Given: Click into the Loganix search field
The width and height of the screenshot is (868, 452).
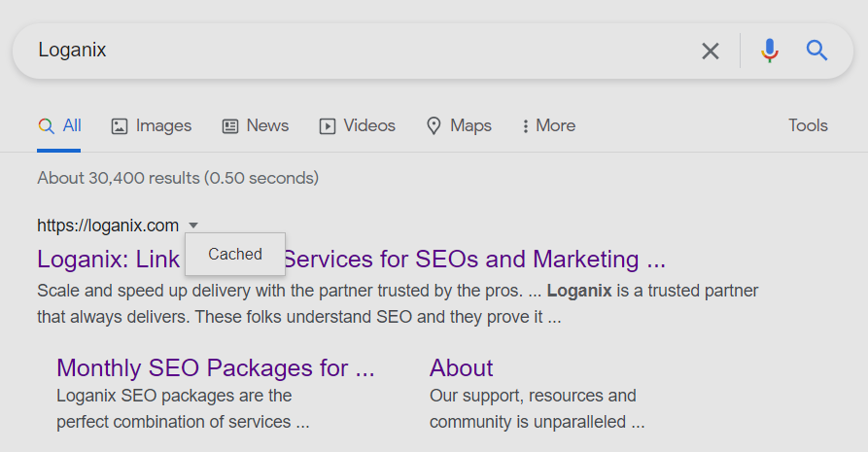Looking at the screenshot, I should point(354,51).
